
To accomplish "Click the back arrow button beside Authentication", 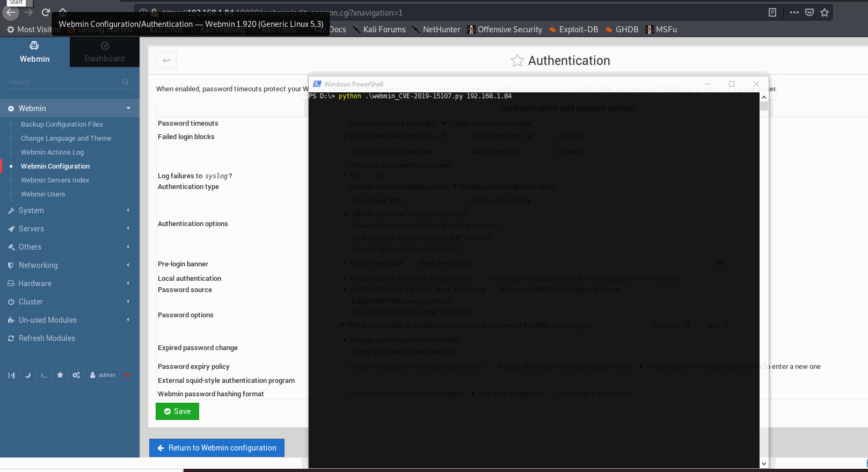I will click(166, 60).
